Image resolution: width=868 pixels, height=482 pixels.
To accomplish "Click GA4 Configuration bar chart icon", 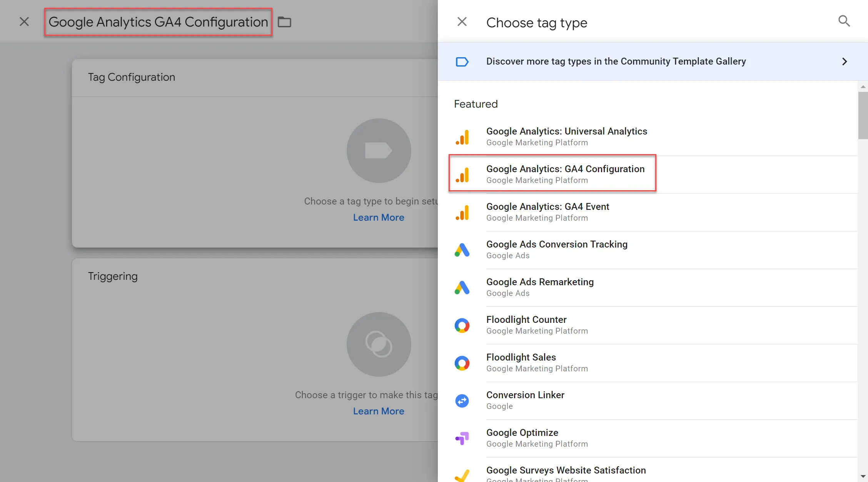I will pyautogui.click(x=462, y=175).
